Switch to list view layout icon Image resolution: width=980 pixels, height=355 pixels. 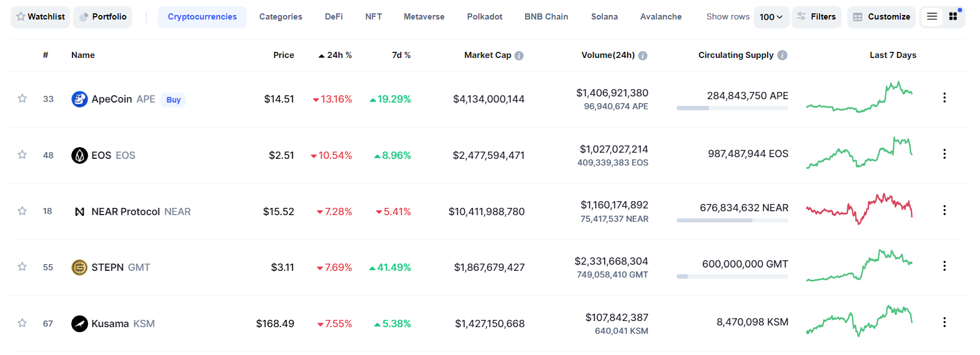[932, 17]
